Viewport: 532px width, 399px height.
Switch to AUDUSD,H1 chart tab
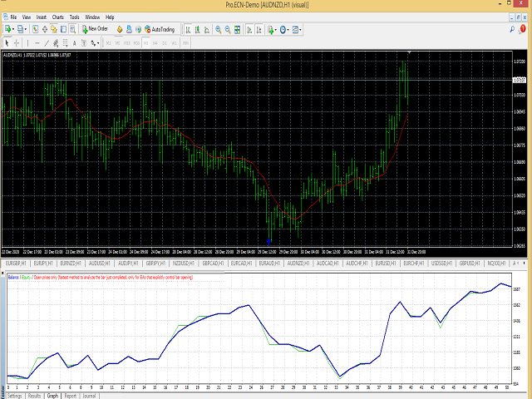(x=100, y=263)
